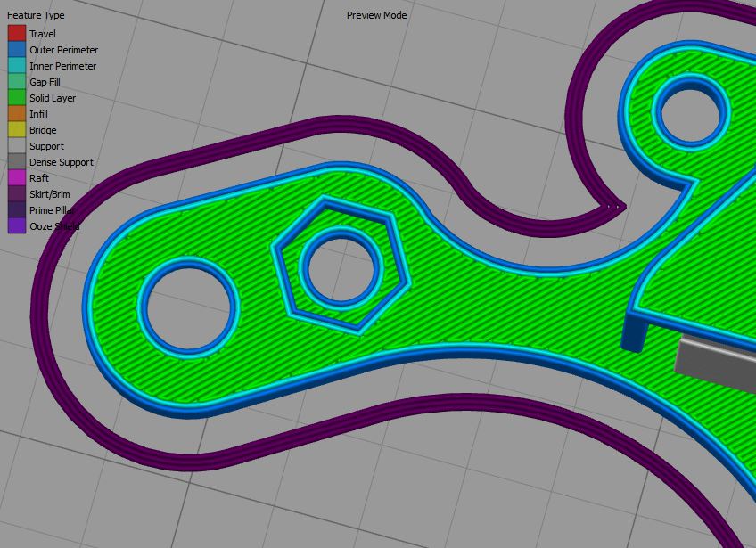The width and height of the screenshot is (756, 548).
Task: Click the Prime Pillar color swatch
Action: pos(17,210)
